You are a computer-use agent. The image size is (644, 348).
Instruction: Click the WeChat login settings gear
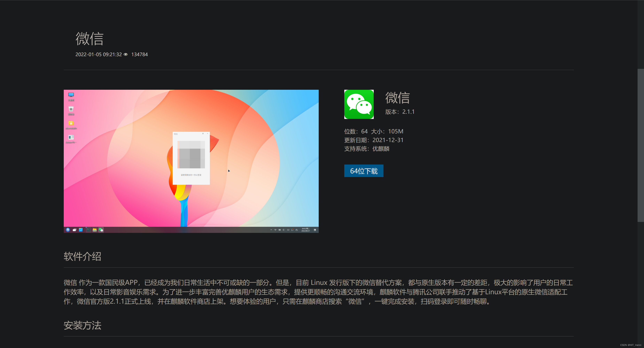click(203, 134)
